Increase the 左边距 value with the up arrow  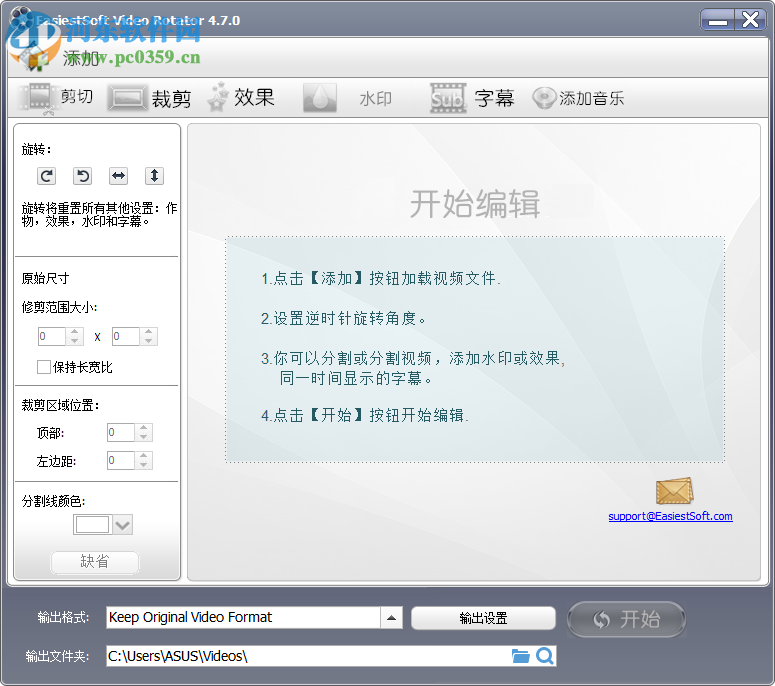point(144,456)
